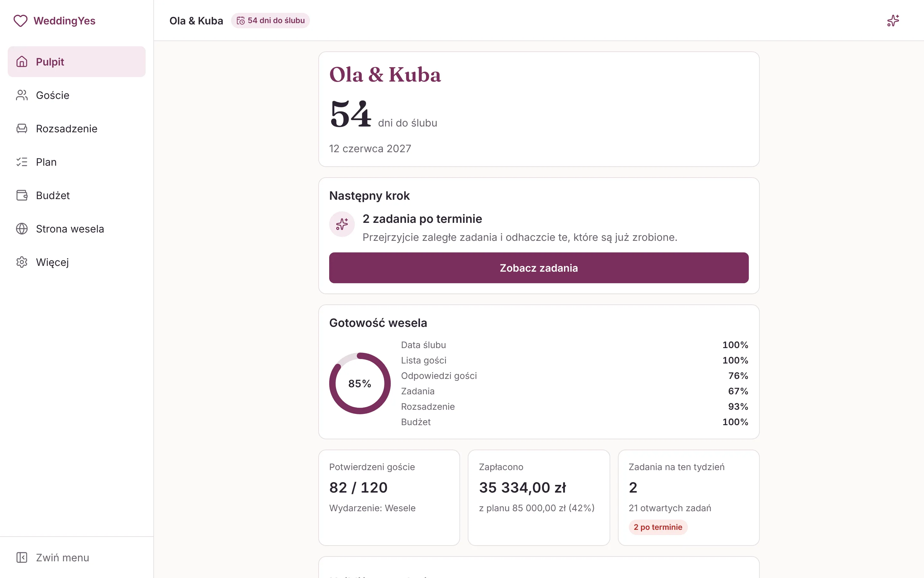This screenshot has height=578, width=924.
Task: Click the 35 334,00 zł amount
Action: (522, 487)
